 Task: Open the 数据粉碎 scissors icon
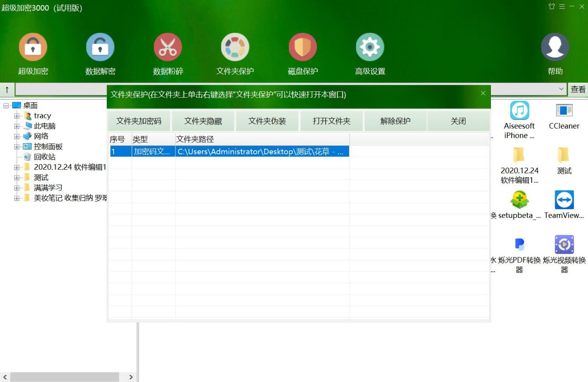[168, 47]
